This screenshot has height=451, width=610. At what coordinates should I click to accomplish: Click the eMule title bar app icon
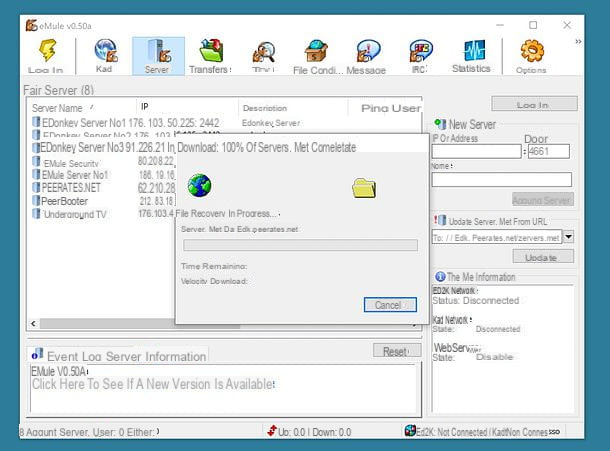[x=32, y=25]
